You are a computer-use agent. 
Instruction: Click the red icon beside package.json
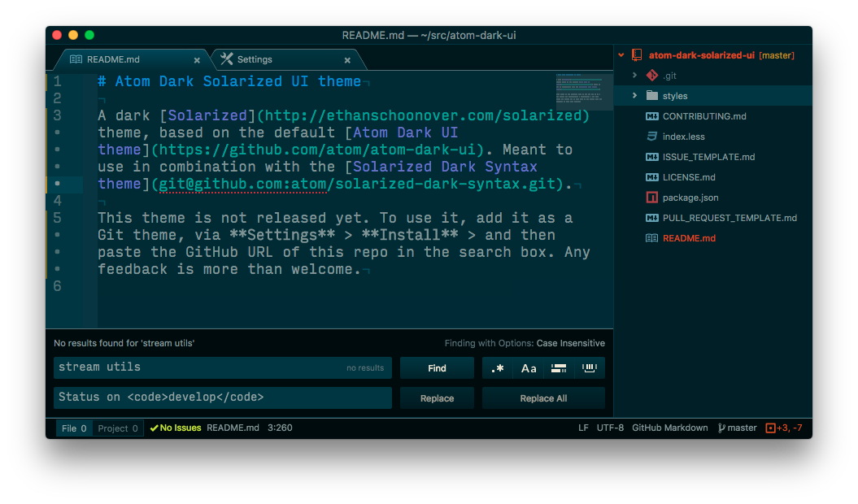[651, 198]
